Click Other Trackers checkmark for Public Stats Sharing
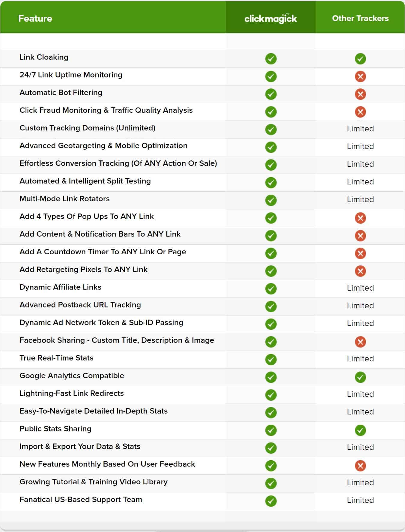 tap(360, 430)
